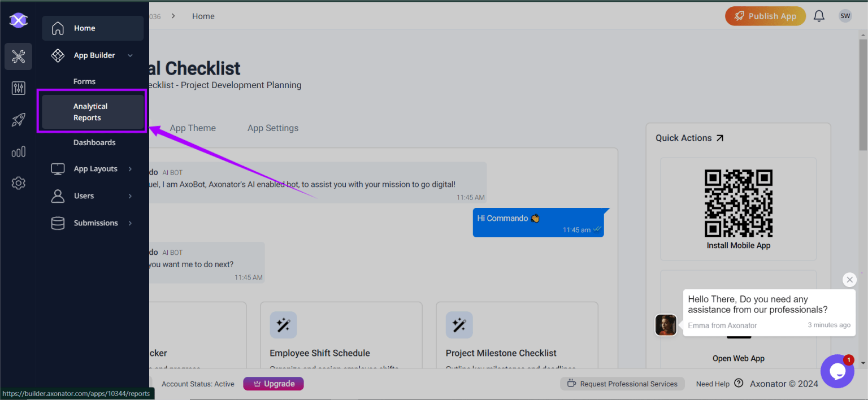Click the Axonator logo icon
This screenshot has height=400, width=868.
click(18, 20)
